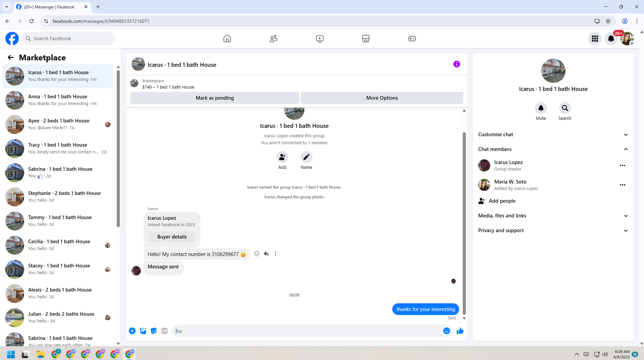This screenshot has width=644, height=360.
Task: Click the More Options button
Action: tap(382, 98)
